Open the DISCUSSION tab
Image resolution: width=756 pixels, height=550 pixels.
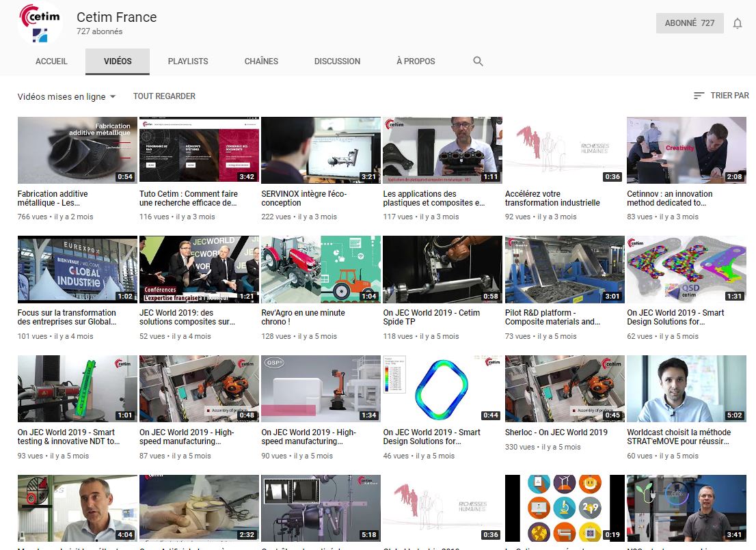click(x=338, y=61)
